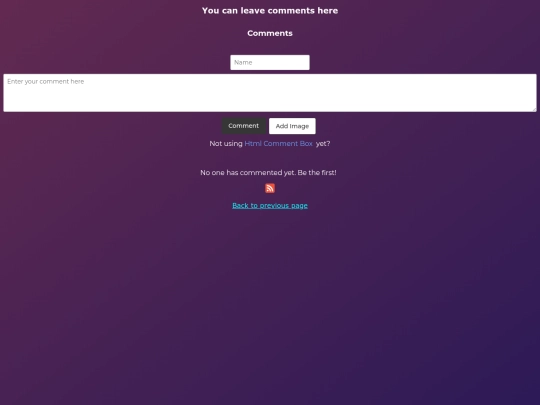The width and height of the screenshot is (540, 405).
Task: Focus the 'Enter your comment here' text area
Action: point(270,93)
